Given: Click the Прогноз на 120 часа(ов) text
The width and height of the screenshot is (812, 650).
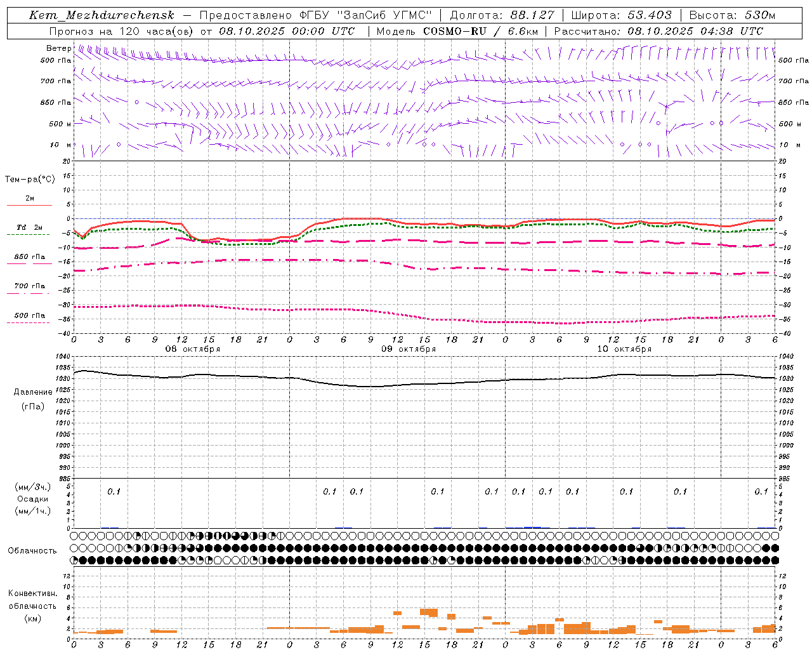Looking at the screenshot, I should point(122,31).
